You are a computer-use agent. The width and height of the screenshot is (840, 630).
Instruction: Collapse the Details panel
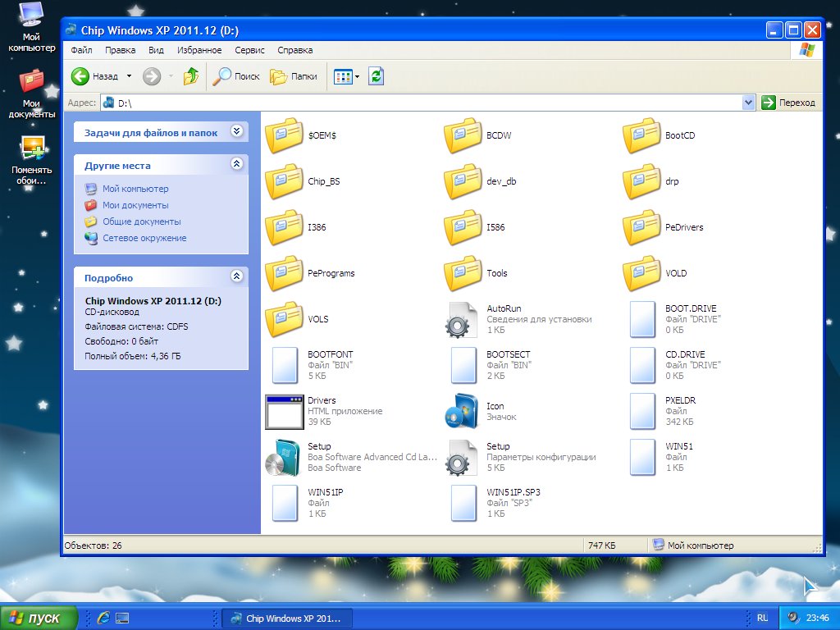click(237, 277)
